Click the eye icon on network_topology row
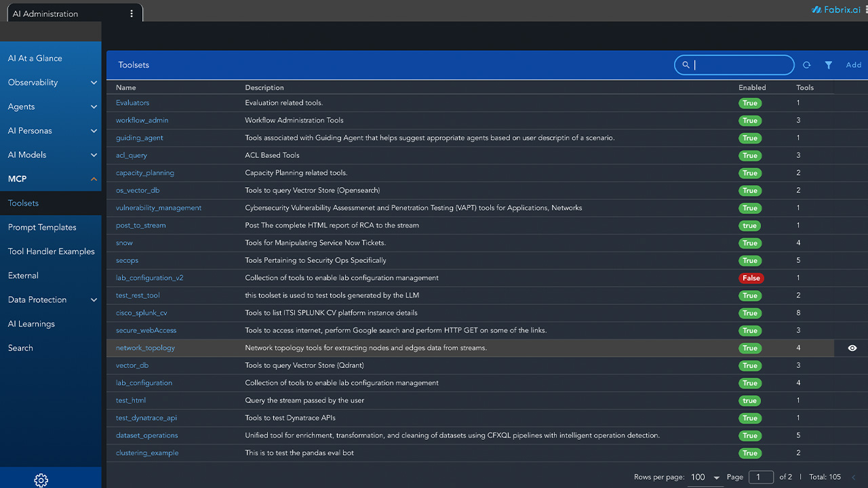The height and width of the screenshot is (488, 868). click(852, 348)
